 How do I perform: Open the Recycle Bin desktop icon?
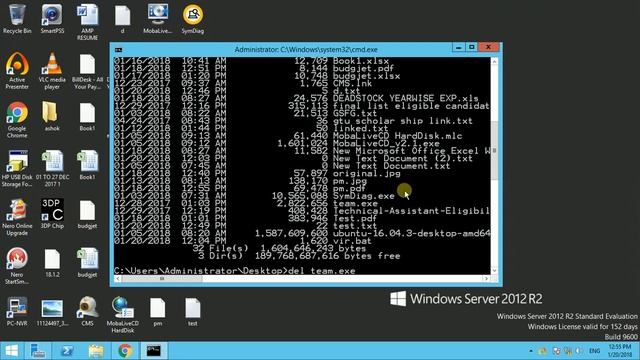[17, 19]
